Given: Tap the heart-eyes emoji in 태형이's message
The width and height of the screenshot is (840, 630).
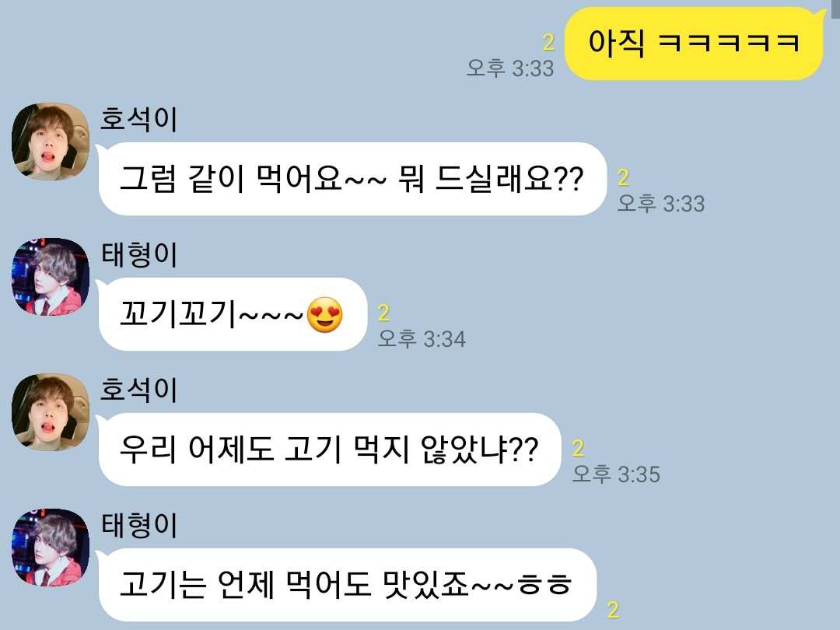Looking at the screenshot, I should click(324, 314).
